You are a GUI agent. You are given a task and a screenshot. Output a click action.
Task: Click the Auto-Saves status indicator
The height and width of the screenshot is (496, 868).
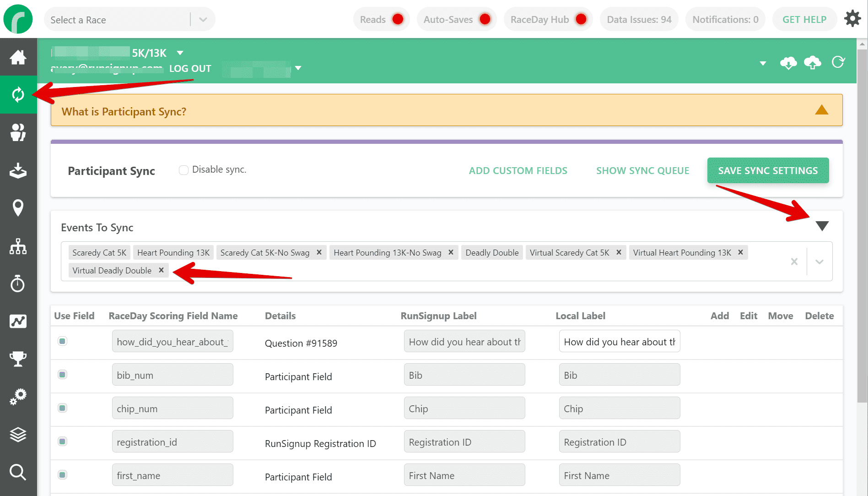457,19
